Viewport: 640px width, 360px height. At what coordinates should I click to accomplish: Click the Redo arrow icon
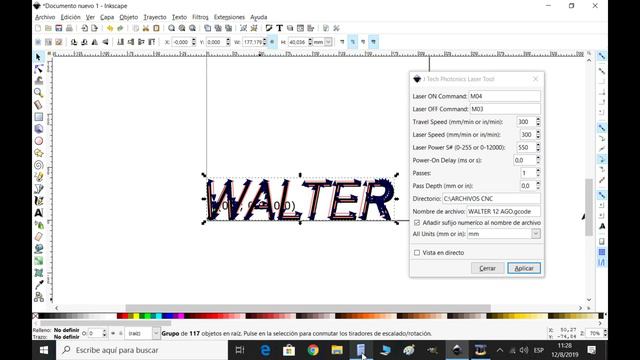120,28
